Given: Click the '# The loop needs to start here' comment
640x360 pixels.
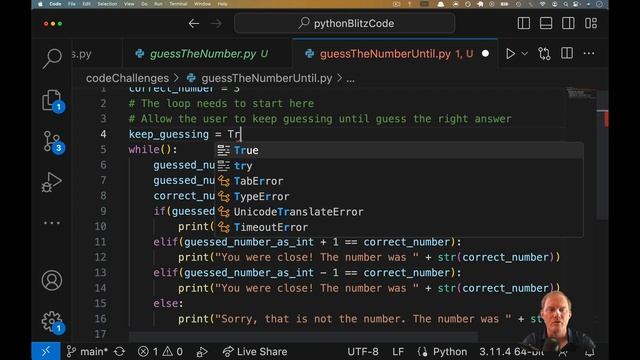Looking at the screenshot, I should point(221,103).
